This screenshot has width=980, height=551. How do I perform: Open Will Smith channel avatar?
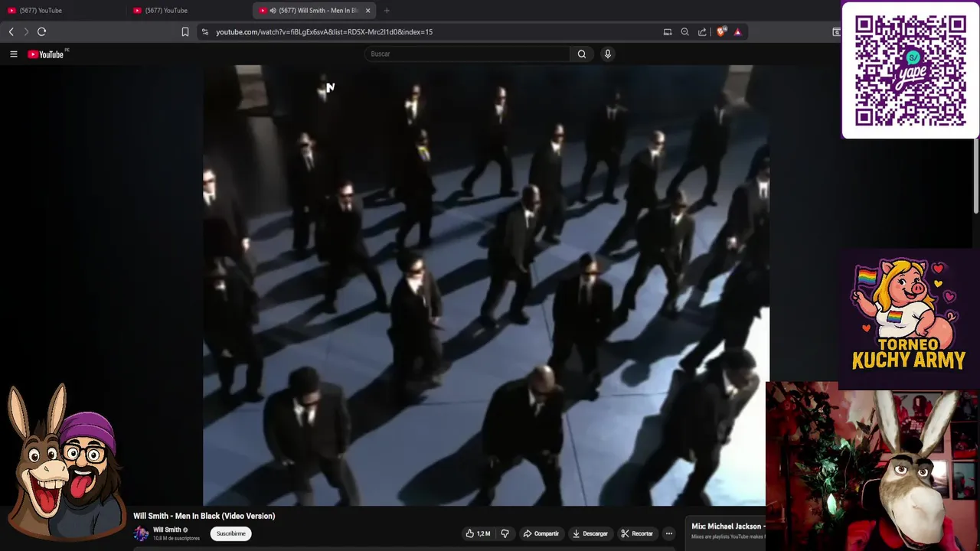tap(141, 533)
